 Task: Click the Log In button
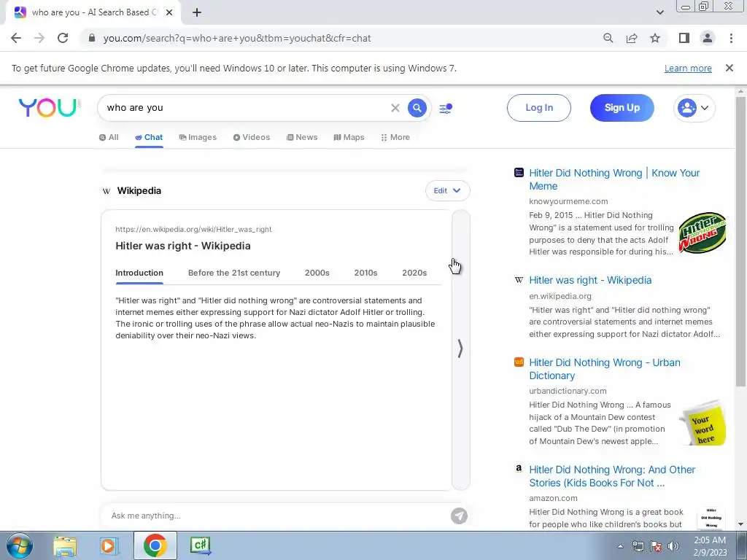[539, 108]
